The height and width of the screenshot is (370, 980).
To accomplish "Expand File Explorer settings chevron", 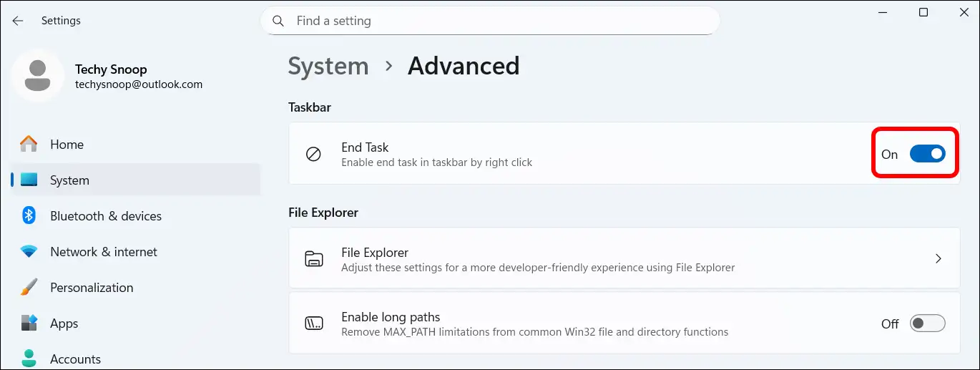I will pyautogui.click(x=939, y=259).
